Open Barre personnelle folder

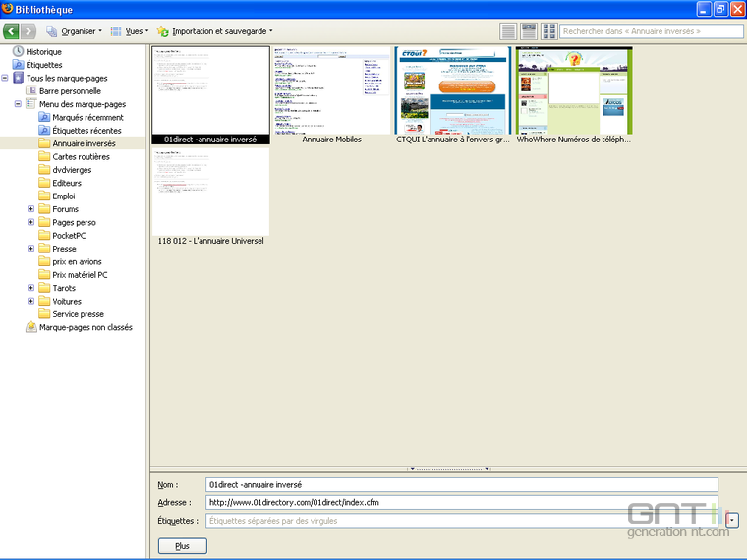(63, 91)
